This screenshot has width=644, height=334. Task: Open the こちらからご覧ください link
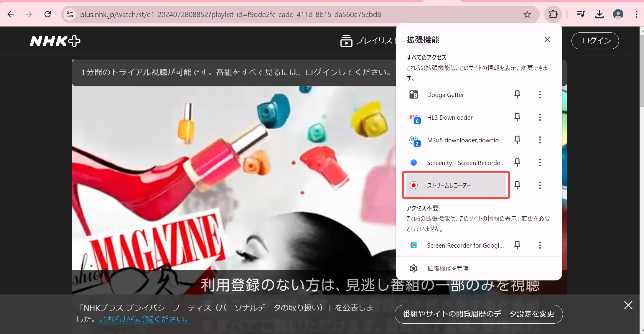click(145, 319)
